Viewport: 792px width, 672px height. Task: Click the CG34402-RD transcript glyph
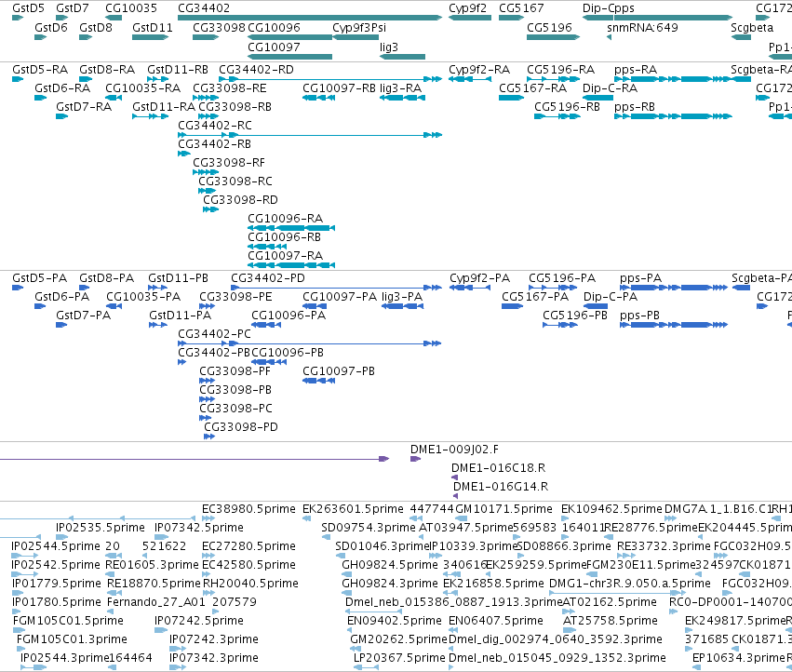[x=330, y=79]
